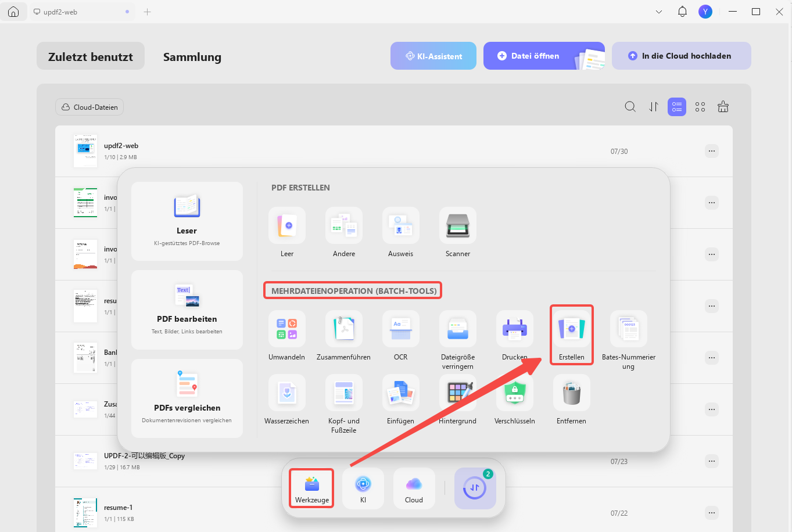Choose the Ausweis PDF creation icon

(x=401, y=225)
